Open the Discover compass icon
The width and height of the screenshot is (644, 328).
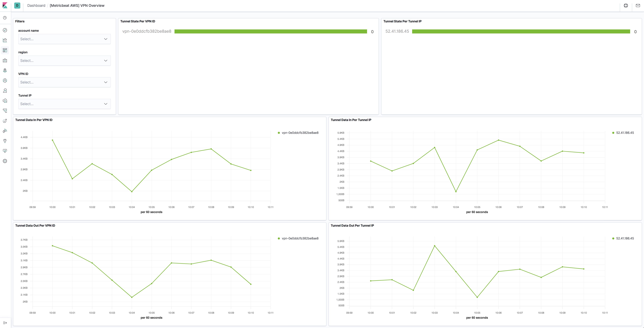5,30
